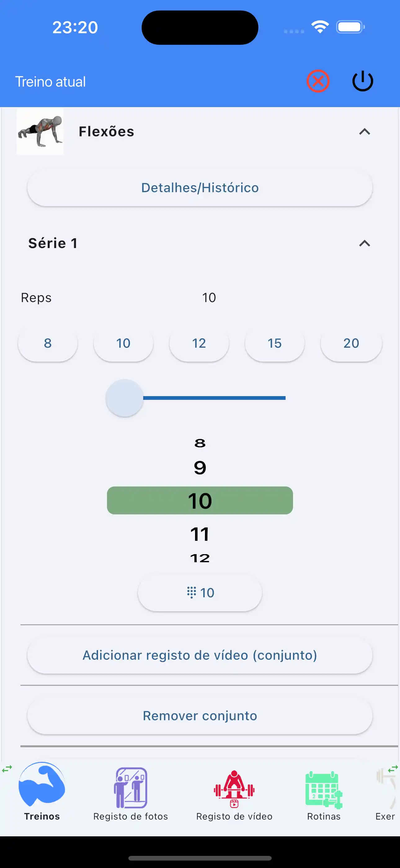This screenshot has height=868, width=400.
Task: Open the Rotinas calendar icon
Action: tap(324, 789)
